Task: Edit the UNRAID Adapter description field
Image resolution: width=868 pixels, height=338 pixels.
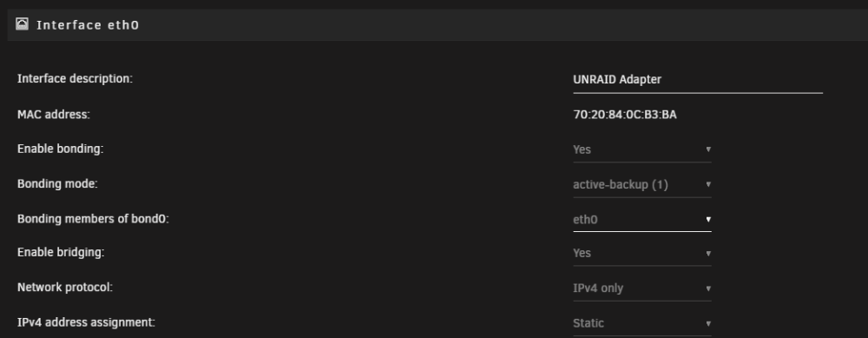Action: click(x=698, y=80)
